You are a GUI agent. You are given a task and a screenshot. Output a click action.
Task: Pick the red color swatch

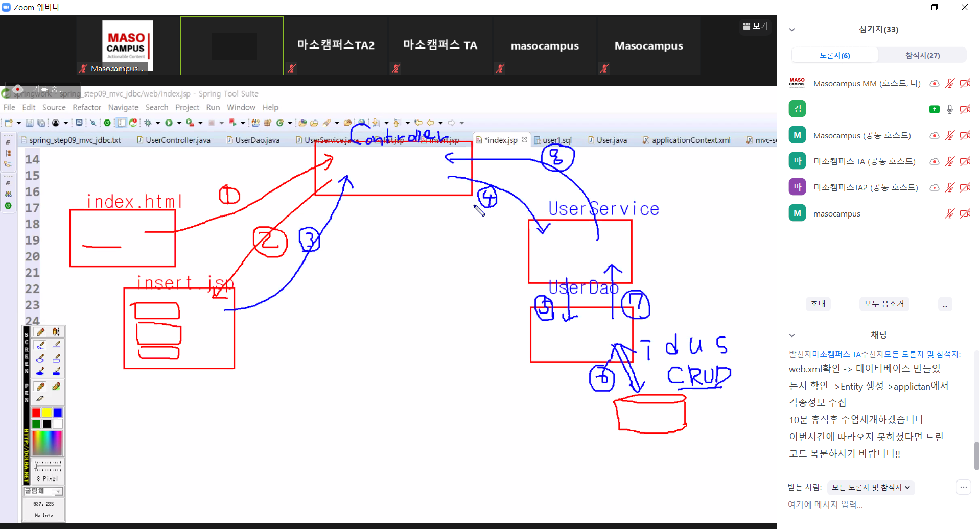coord(36,413)
